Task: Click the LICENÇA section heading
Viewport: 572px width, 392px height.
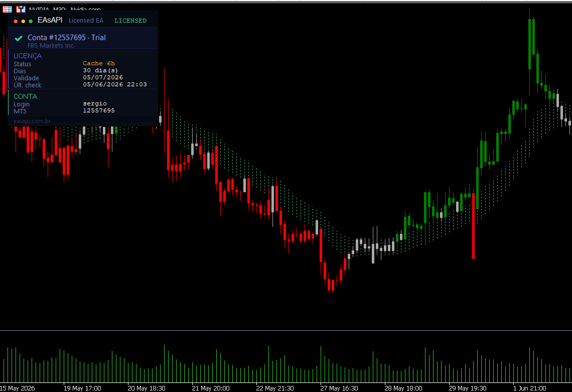Action: pyautogui.click(x=28, y=56)
